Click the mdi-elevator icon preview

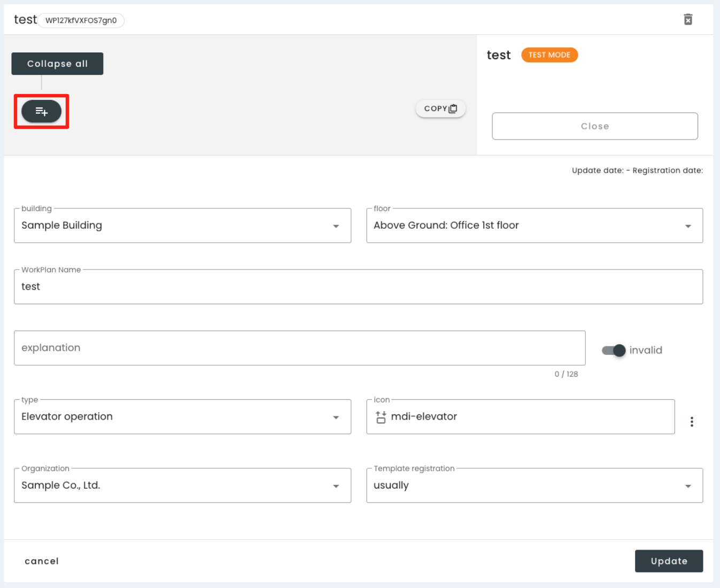pos(381,417)
